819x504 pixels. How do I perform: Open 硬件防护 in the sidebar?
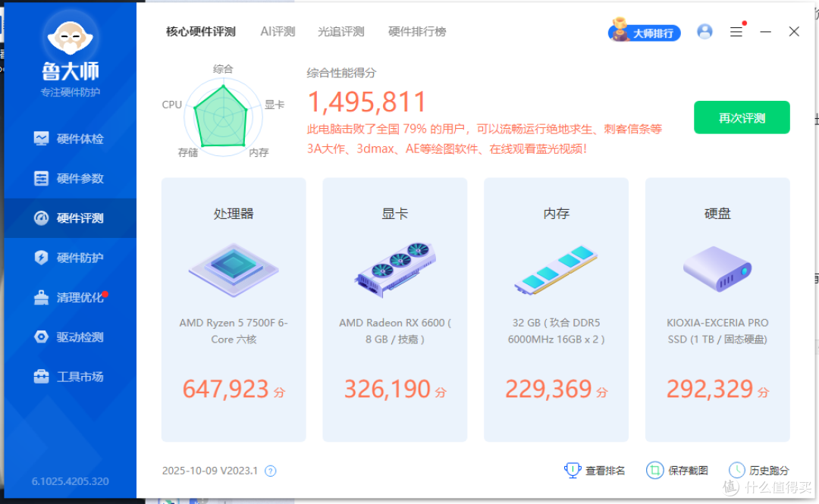click(x=70, y=258)
